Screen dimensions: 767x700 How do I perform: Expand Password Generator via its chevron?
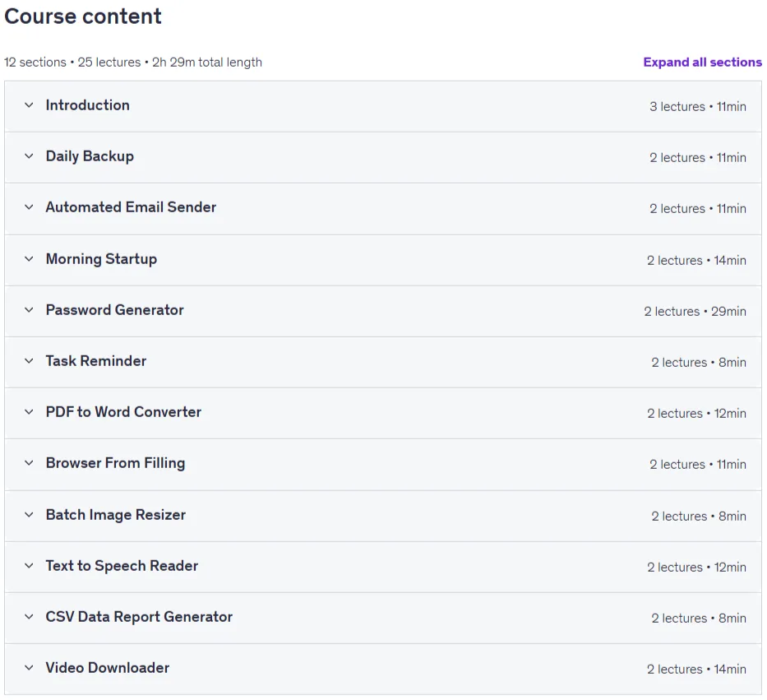(x=29, y=310)
